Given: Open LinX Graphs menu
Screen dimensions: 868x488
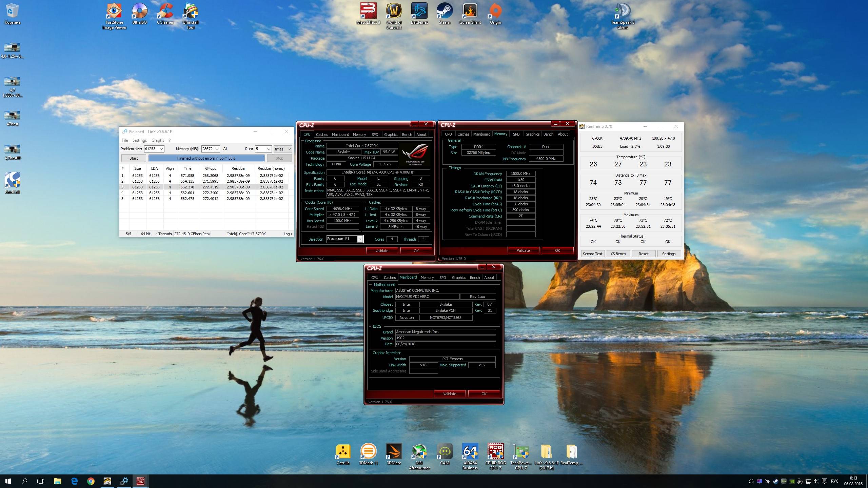Looking at the screenshot, I should (x=158, y=140).
